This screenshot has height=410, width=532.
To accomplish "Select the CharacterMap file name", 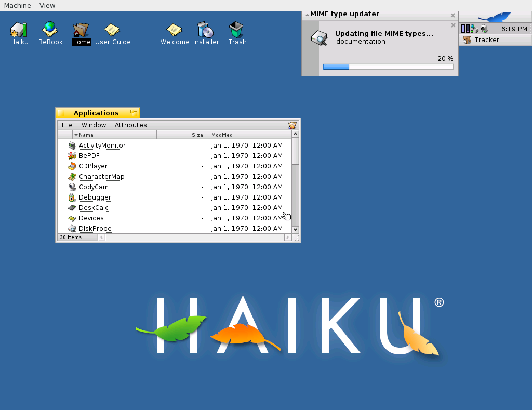I will click(101, 177).
